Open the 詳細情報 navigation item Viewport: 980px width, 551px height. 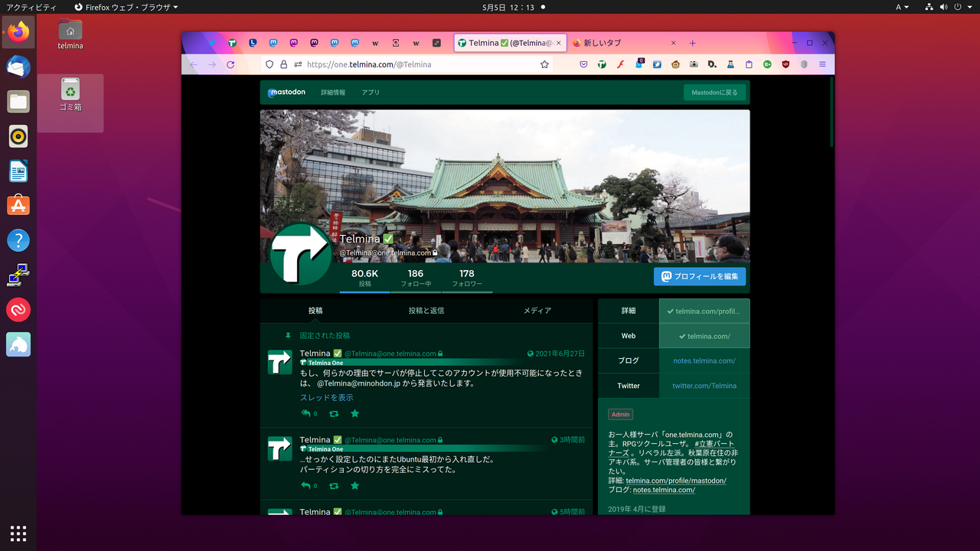tap(332, 92)
